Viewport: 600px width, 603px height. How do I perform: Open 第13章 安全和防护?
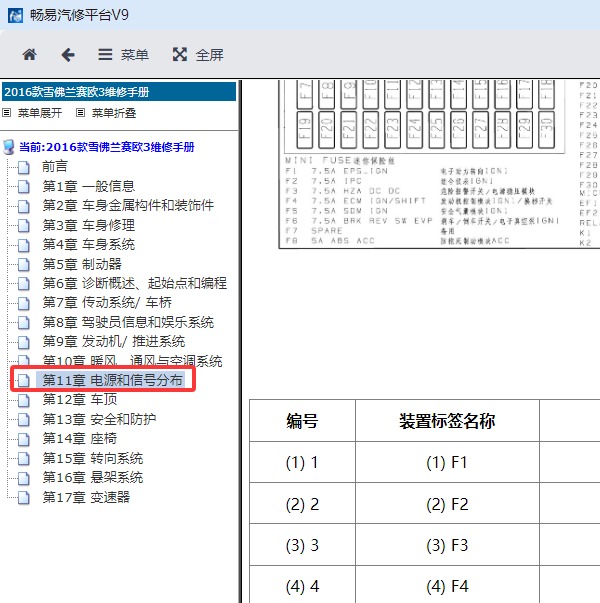[x=99, y=419]
